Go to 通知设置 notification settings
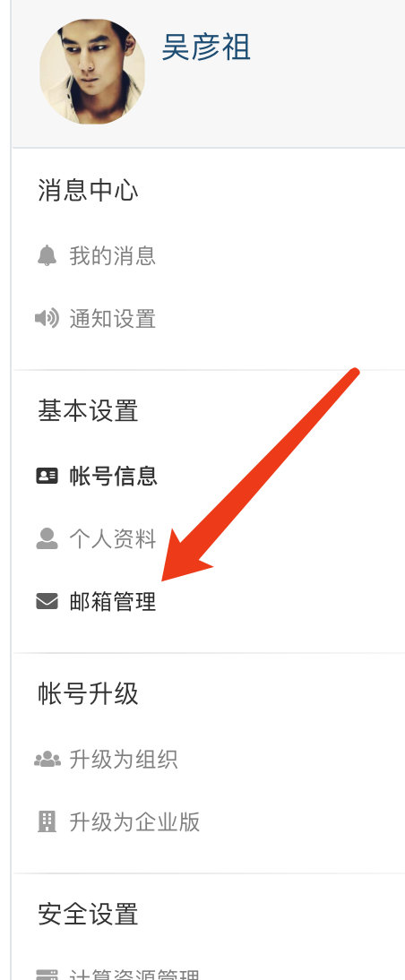405x980 pixels. (113, 319)
